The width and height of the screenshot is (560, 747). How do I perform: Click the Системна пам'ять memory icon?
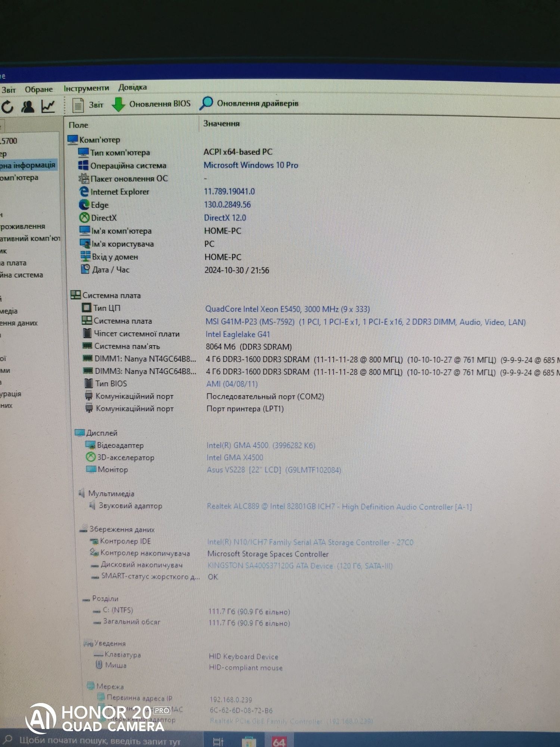click(x=87, y=346)
